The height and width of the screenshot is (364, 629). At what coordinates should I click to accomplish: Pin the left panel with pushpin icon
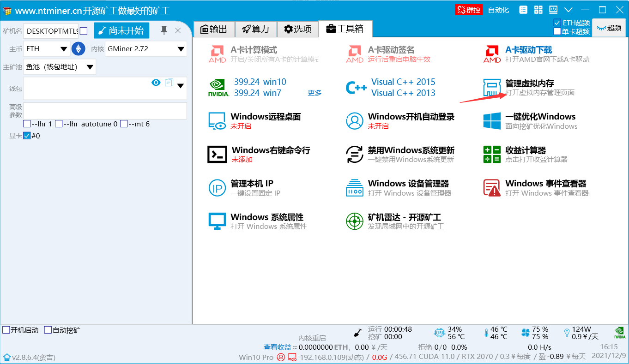(x=164, y=30)
